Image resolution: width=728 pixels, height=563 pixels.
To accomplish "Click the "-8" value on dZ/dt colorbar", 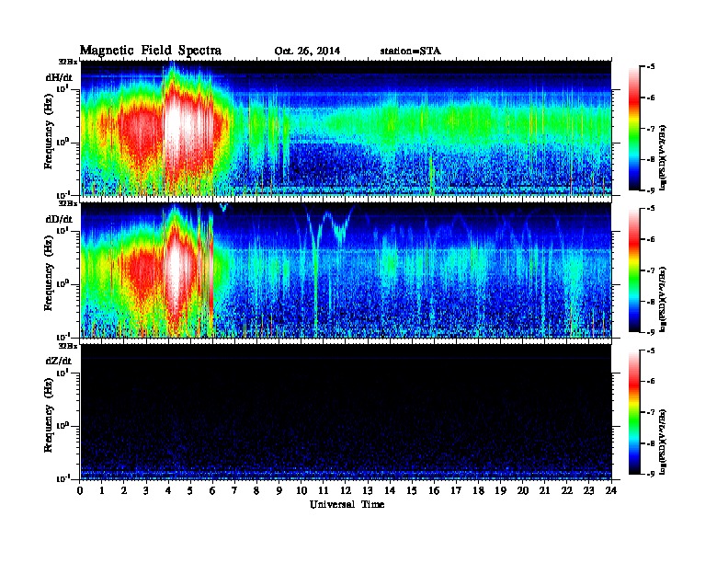I will coord(651,443).
